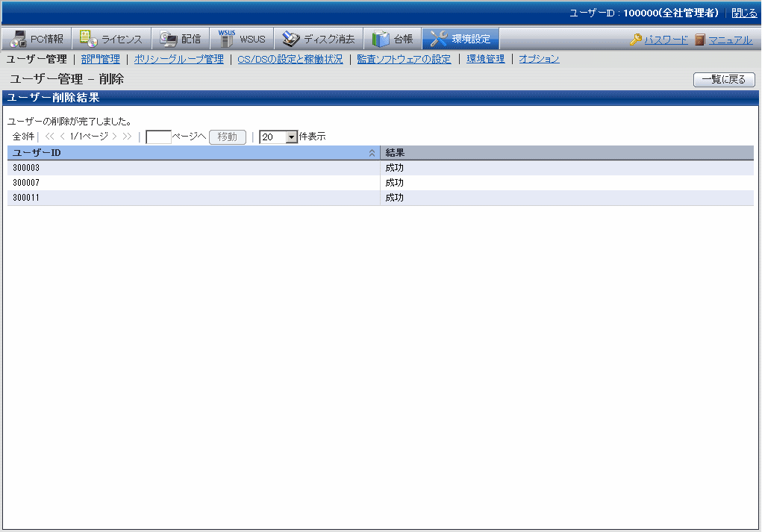The width and height of the screenshot is (762, 532).
Task: Click the ライセンス license icon
Action: 89,39
